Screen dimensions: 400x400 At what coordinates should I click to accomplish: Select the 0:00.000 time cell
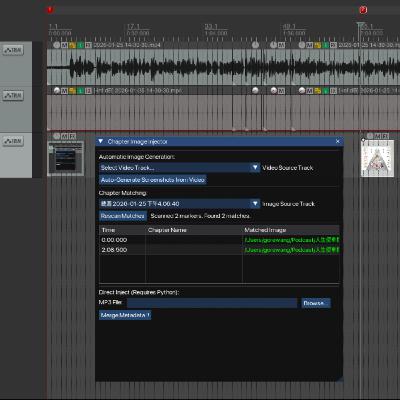coord(114,240)
